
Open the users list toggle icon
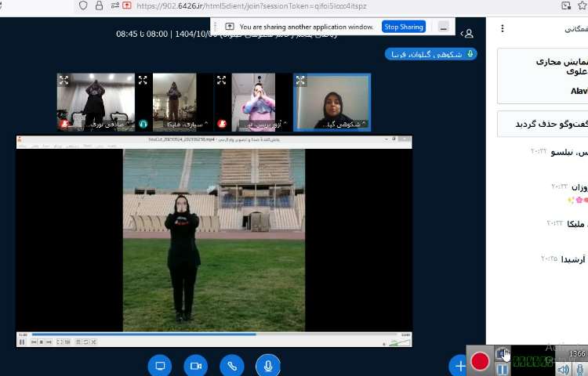click(x=466, y=34)
